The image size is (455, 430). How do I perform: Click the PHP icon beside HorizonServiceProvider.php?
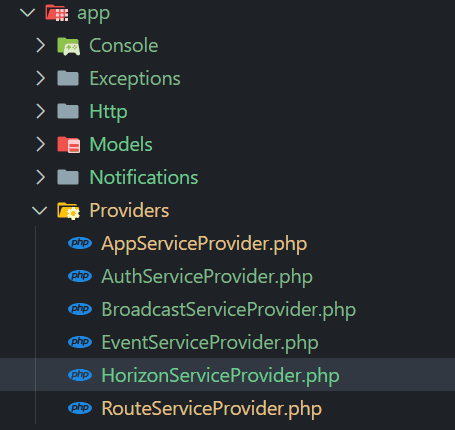(x=80, y=375)
